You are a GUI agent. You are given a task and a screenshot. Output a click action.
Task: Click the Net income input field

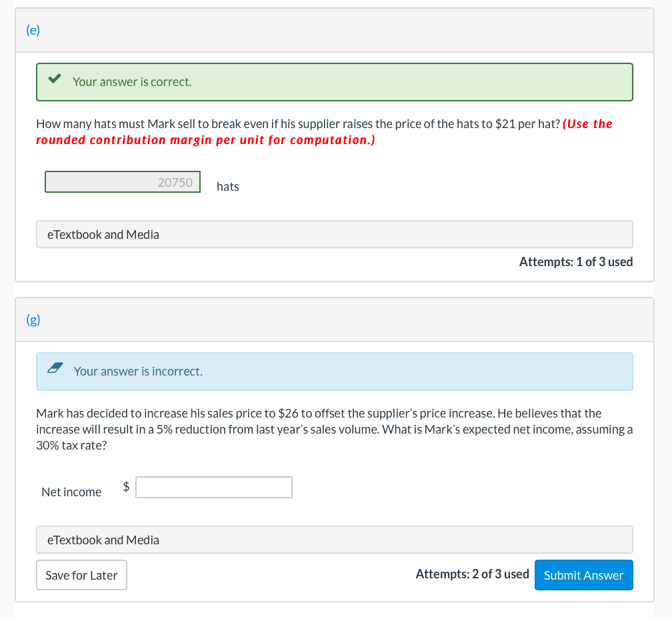(x=214, y=488)
